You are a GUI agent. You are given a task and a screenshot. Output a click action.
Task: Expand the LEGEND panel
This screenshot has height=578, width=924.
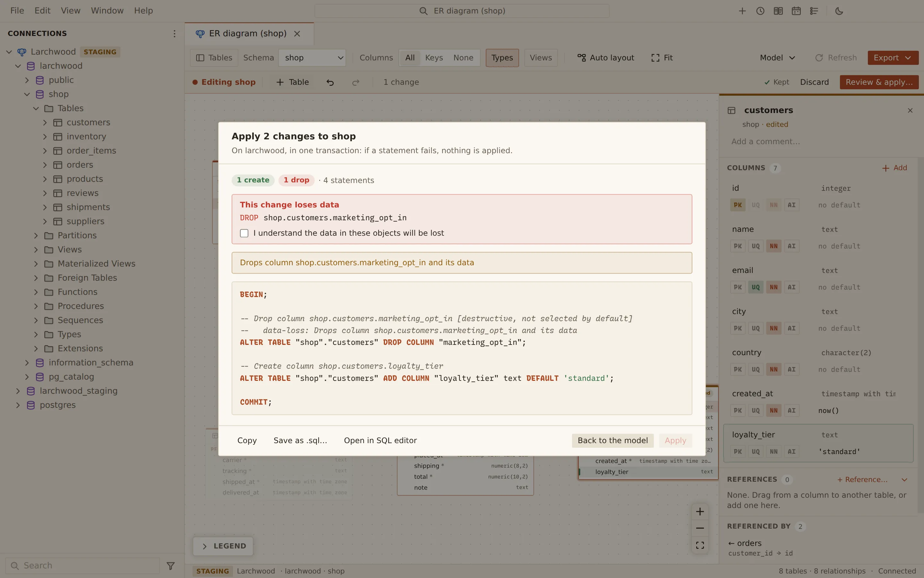(223, 546)
